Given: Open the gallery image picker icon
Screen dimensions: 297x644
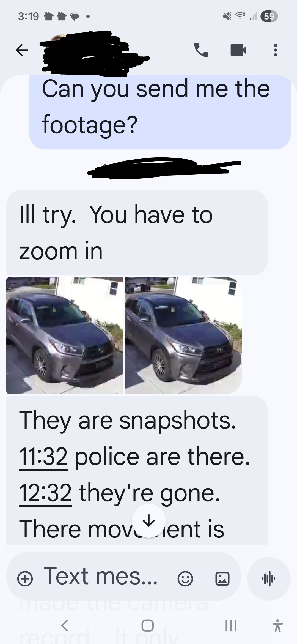Looking at the screenshot, I should coord(222,579).
